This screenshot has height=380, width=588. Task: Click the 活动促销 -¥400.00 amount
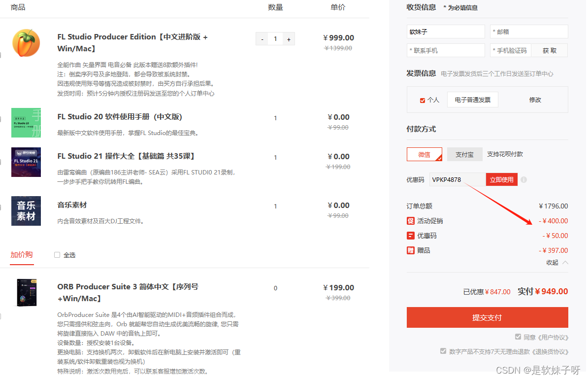click(553, 221)
